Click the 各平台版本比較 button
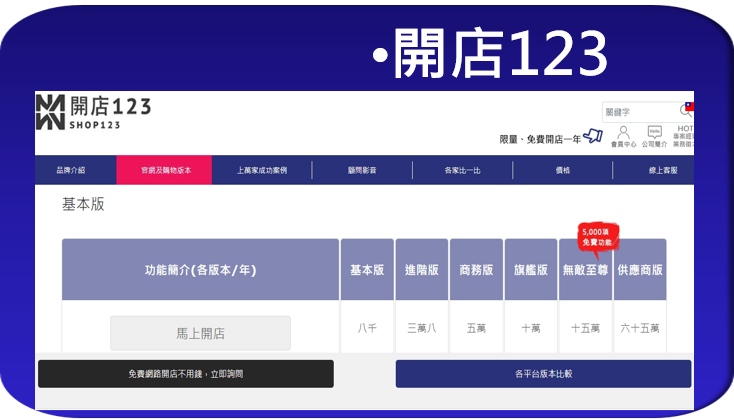The height and width of the screenshot is (419, 734). click(543, 374)
